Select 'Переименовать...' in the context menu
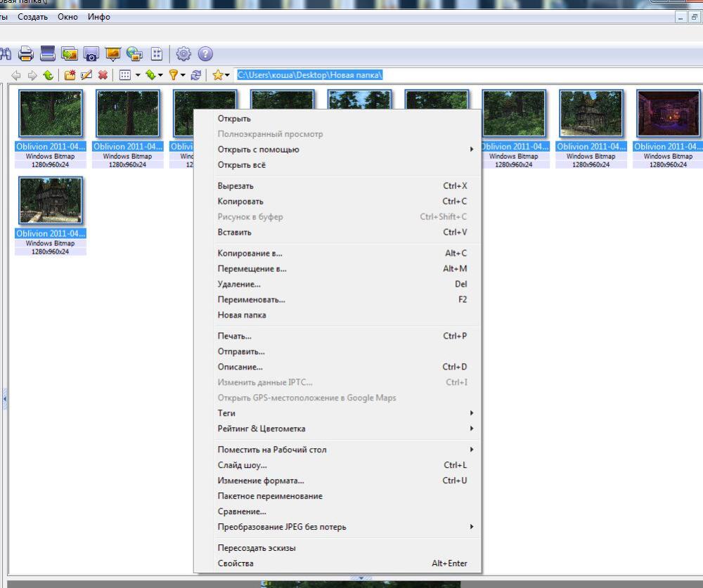 tap(337, 299)
